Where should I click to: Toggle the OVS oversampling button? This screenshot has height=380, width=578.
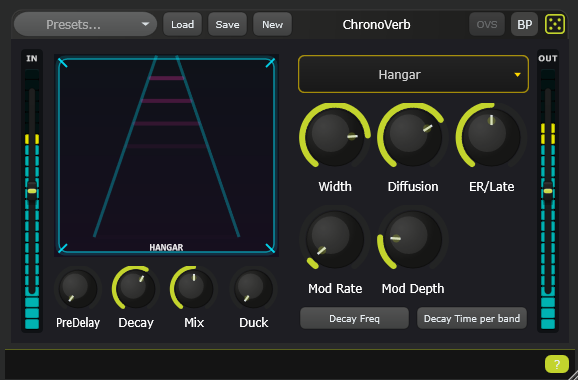tap(487, 24)
